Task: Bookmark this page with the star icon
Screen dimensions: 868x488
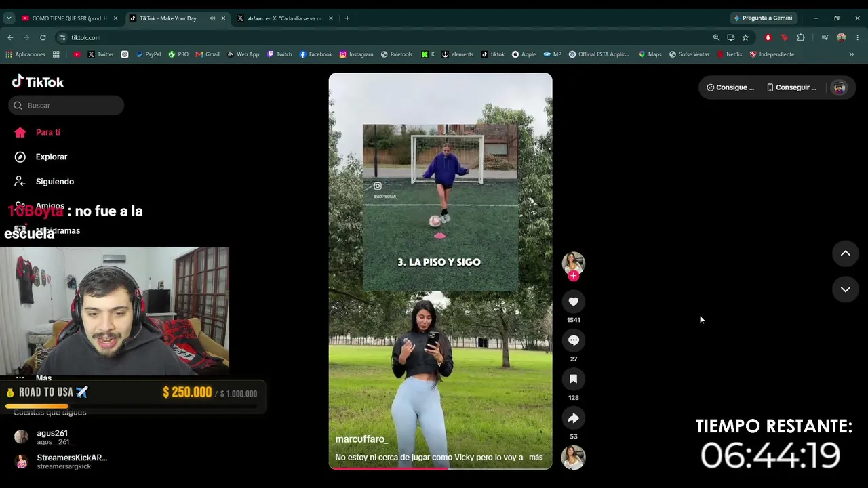Action: tap(745, 37)
